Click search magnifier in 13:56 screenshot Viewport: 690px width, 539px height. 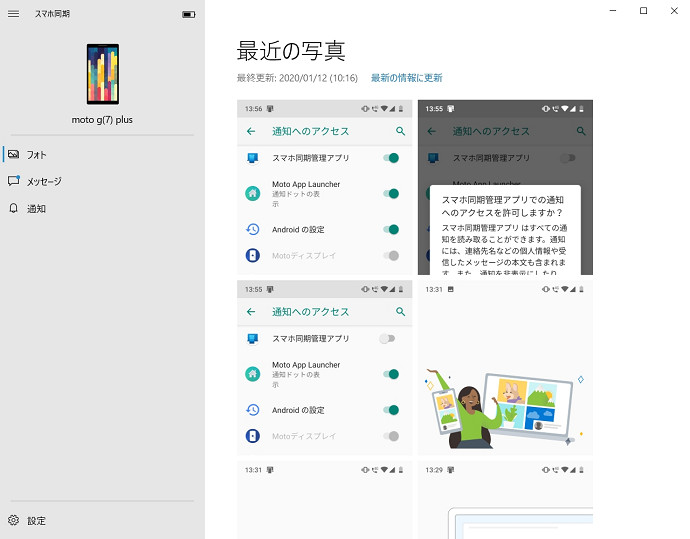pos(400,131)
